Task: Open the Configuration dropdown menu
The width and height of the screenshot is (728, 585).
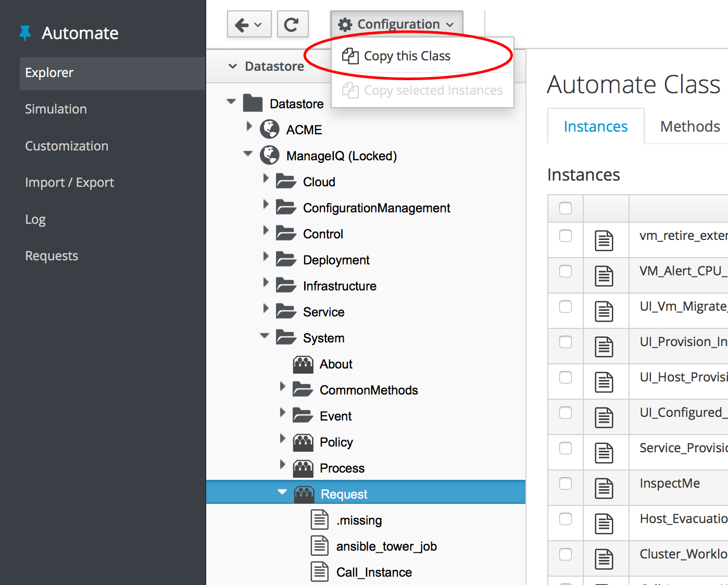Action: click(396, 24)
